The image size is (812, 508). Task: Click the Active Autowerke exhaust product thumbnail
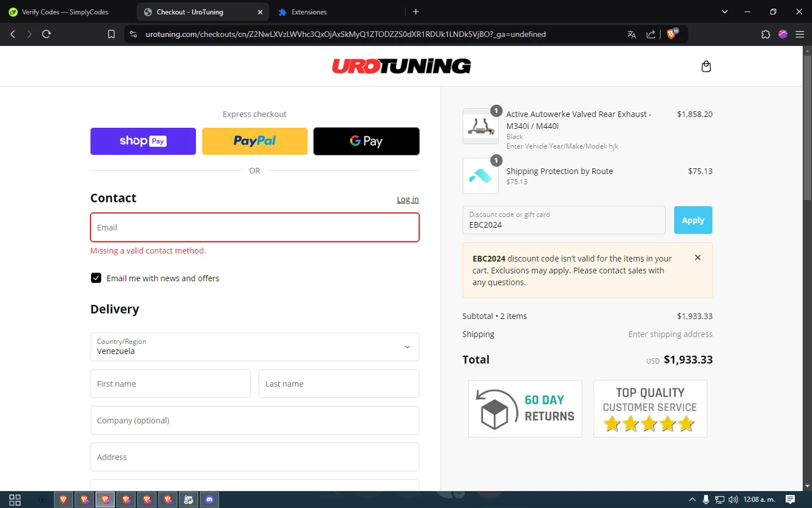[x=481, y=126]
